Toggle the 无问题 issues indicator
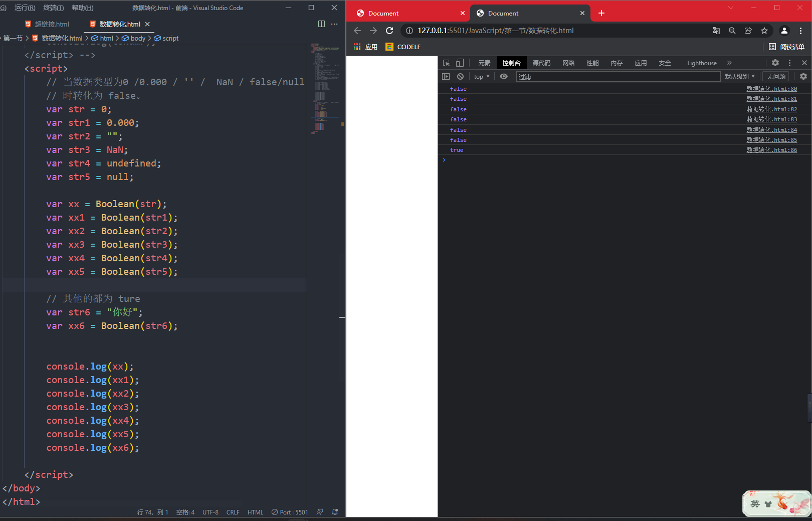The image size is (812, 521). point(775,76)
